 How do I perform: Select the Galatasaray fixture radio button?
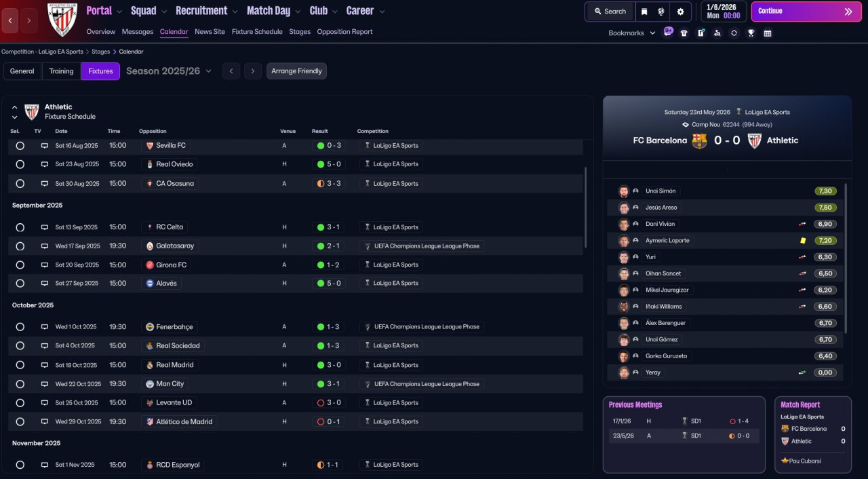[x=20, y=246]
